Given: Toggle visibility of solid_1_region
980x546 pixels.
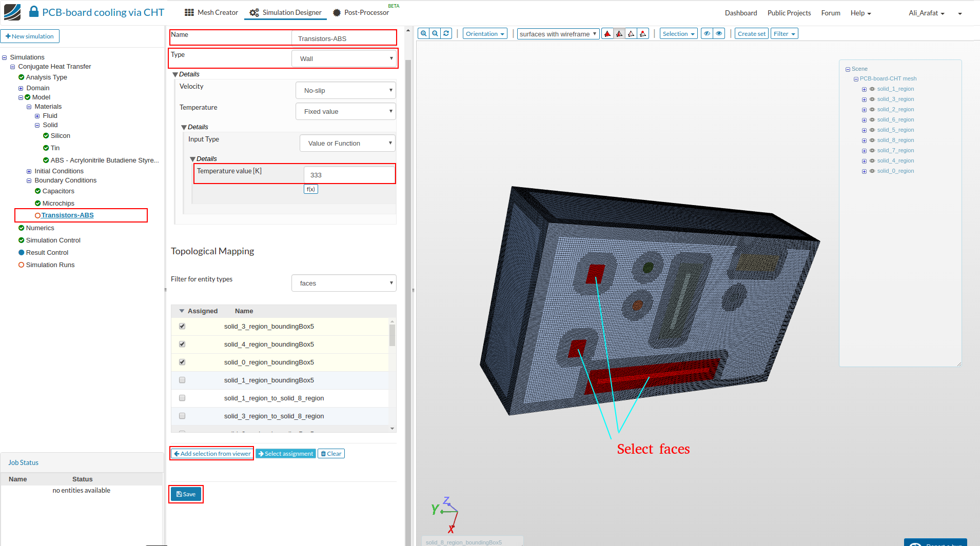Looking at the screenshot, I should tap(872, 89).
